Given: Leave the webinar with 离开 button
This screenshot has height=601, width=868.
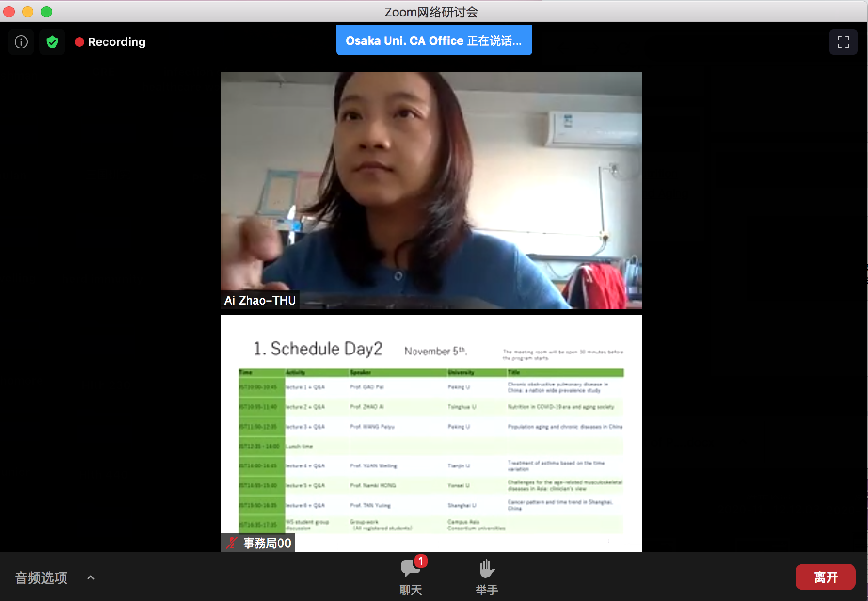Looking at the screenshot, I should click(825, 577).
